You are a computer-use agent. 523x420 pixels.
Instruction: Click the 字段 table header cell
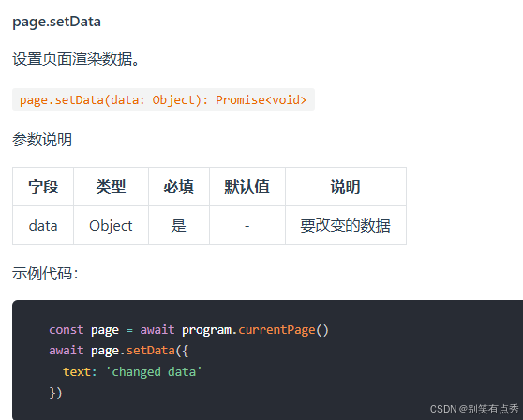point(43,187)
